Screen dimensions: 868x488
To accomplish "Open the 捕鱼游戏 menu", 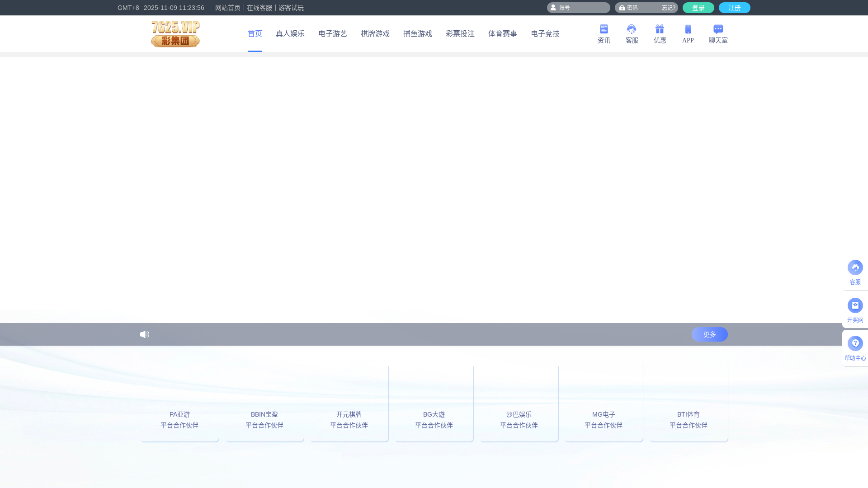I will 418,34.
